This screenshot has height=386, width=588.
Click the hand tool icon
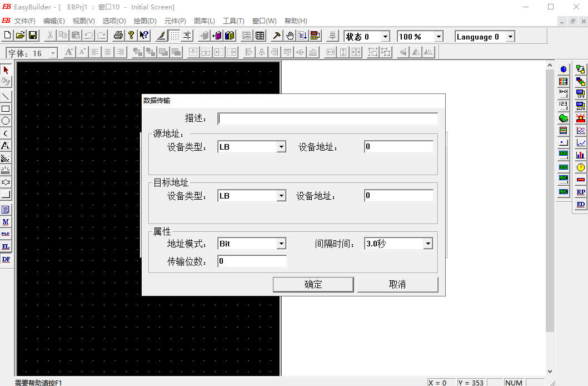[290, 36]
